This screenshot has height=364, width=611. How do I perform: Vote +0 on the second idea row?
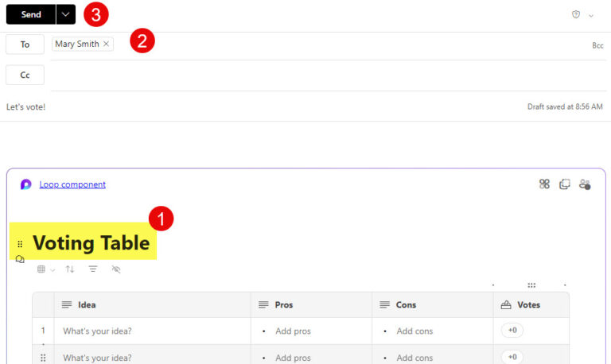click(x=512, y=357)
